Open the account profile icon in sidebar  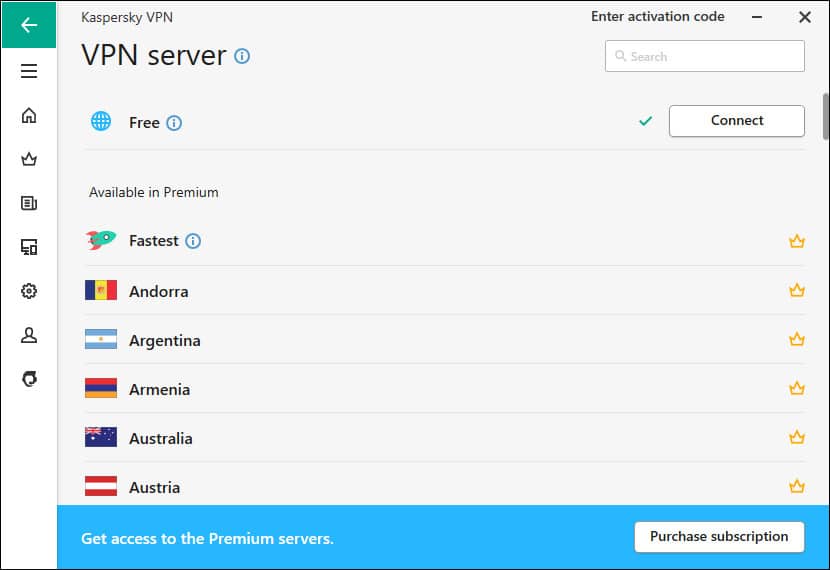pyautogui.click(x=29, y=334)
